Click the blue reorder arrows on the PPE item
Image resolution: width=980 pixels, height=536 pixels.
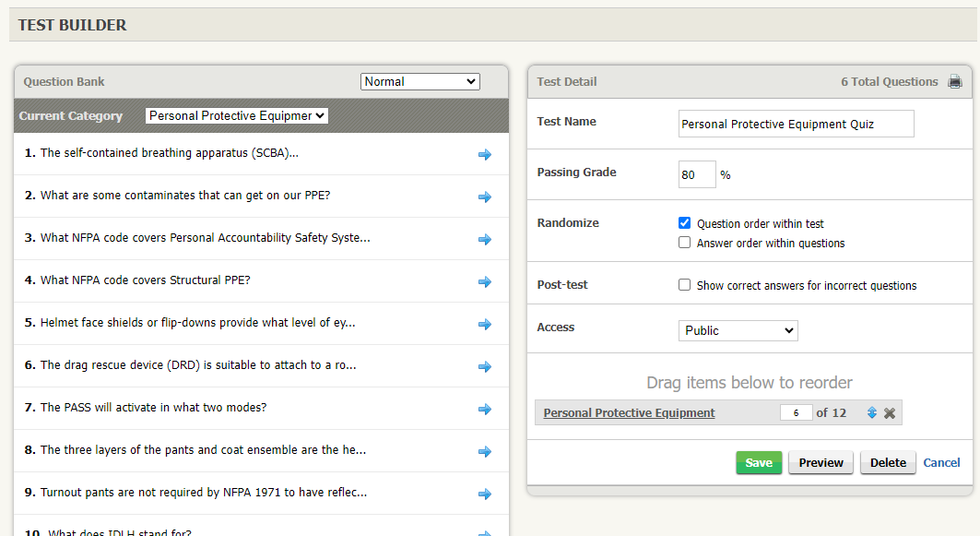(871, 412)
